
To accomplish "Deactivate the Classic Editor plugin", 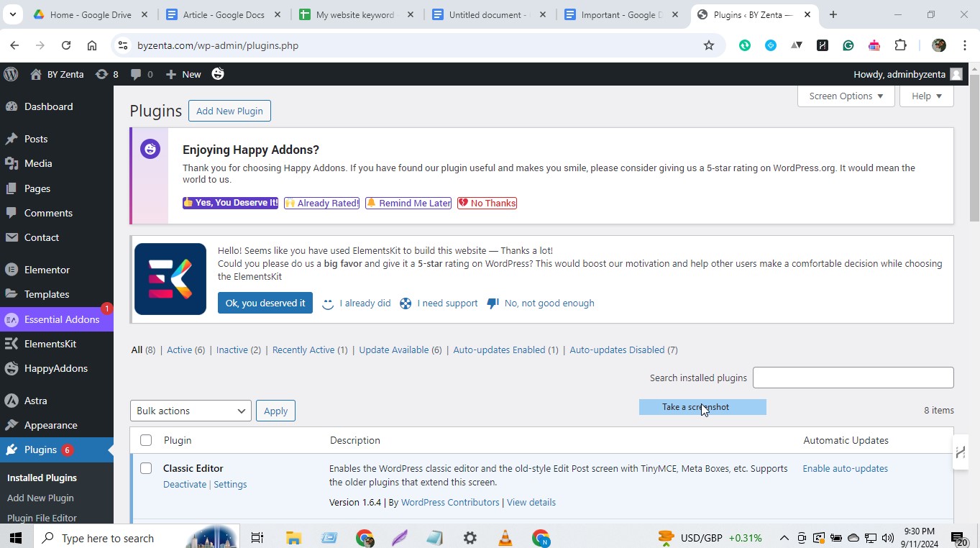I will pyautogui.click(x=185, y=484).
